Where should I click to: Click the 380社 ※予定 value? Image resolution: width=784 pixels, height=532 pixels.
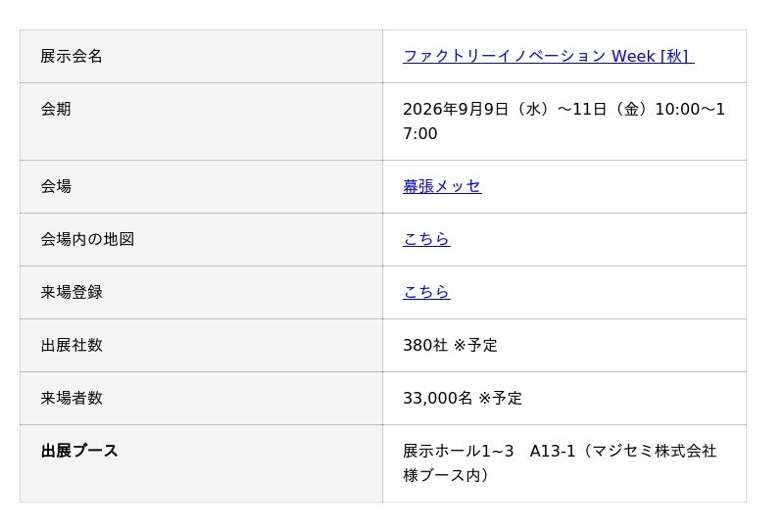click(x=450, y=345)
